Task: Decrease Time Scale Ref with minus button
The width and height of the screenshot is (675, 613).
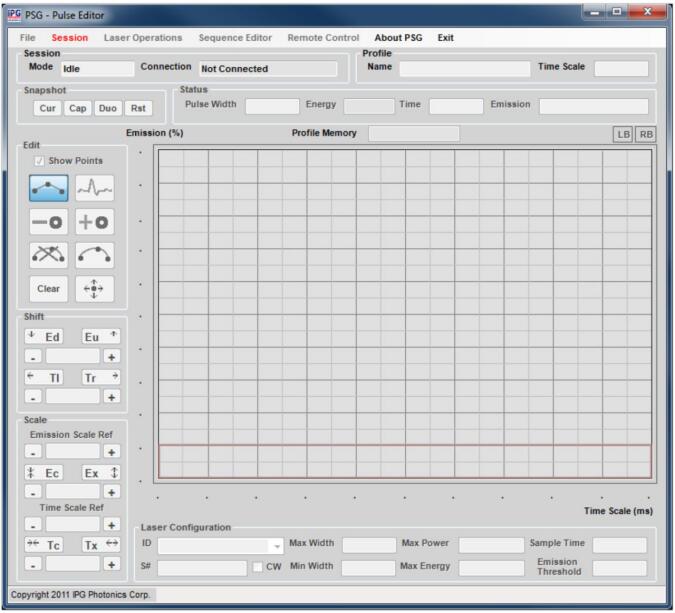Action: pyautogui.click(x=35, y=524)
